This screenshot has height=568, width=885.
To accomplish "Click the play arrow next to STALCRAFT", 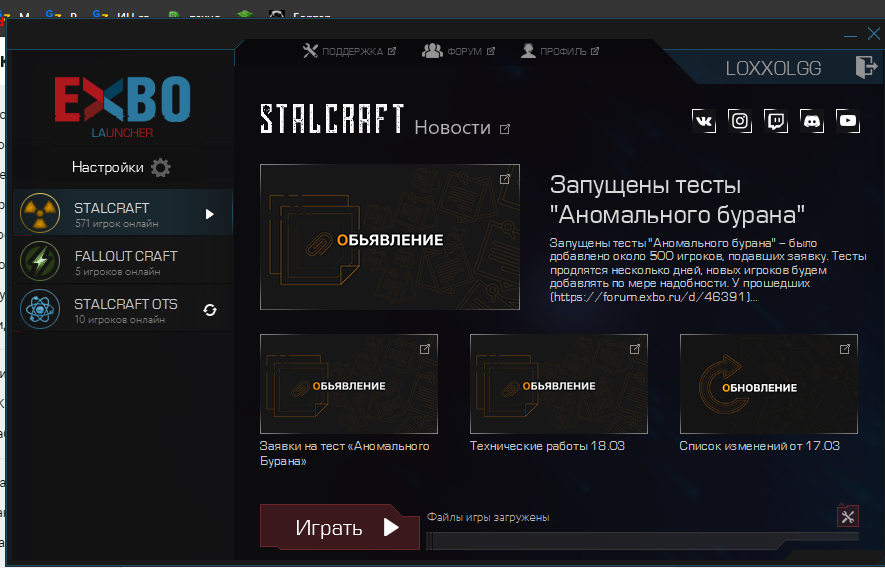I will coord(210,214).
